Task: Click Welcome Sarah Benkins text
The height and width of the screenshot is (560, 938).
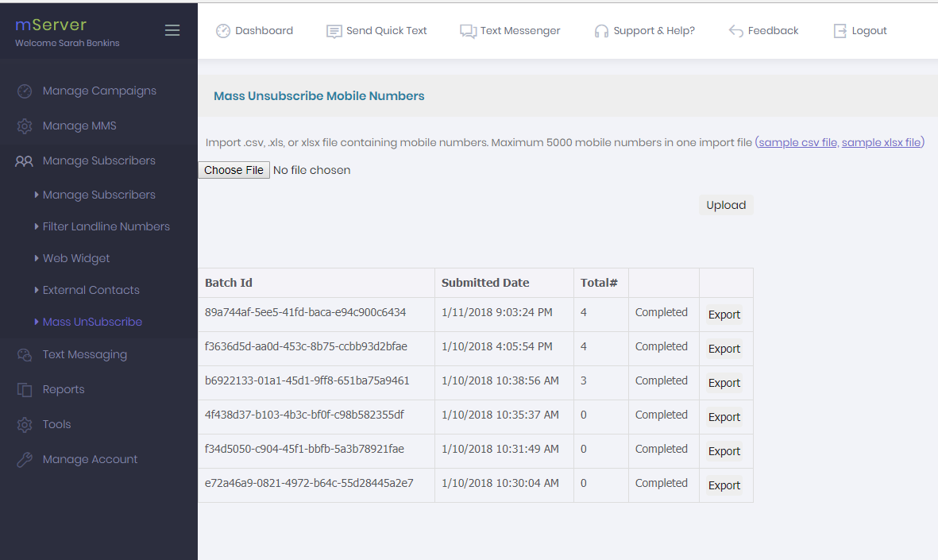Action: pos(67,43)
